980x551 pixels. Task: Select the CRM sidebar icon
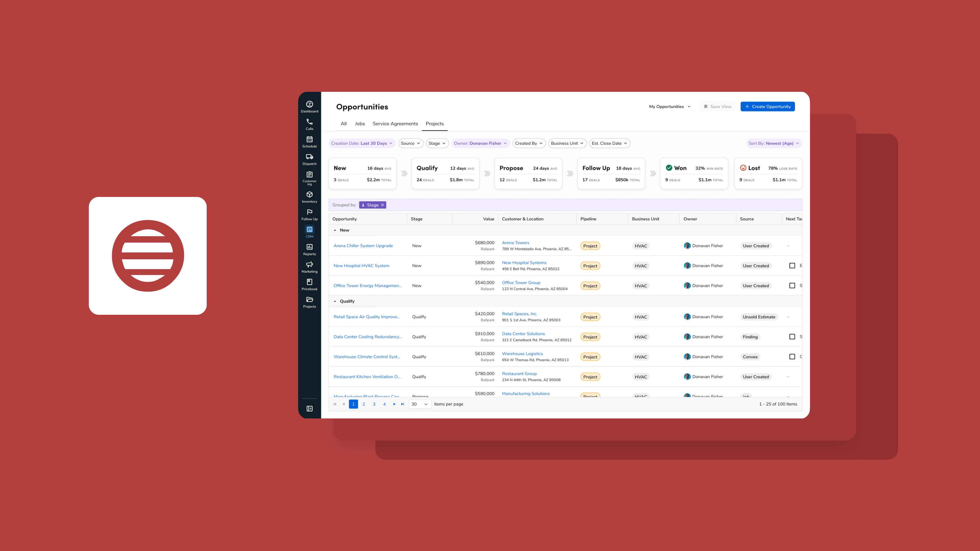click(309, 232)
